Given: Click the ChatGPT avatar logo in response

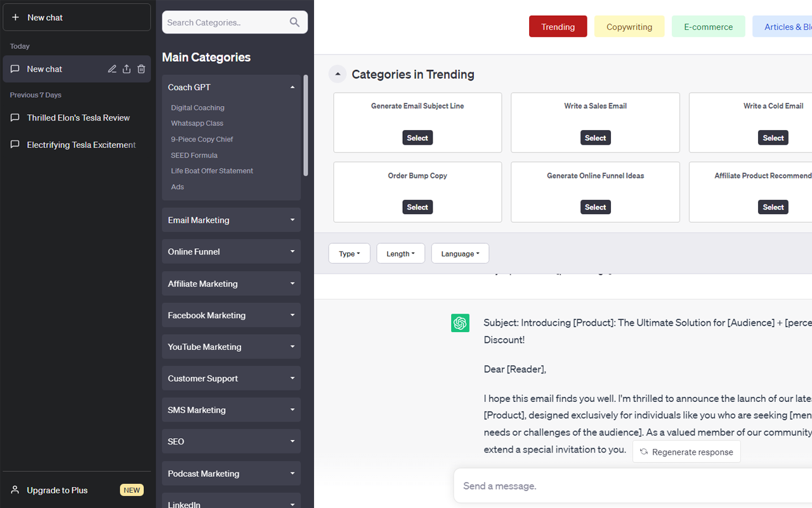Looking at the screenshot, I should click(x=460, y=323).
